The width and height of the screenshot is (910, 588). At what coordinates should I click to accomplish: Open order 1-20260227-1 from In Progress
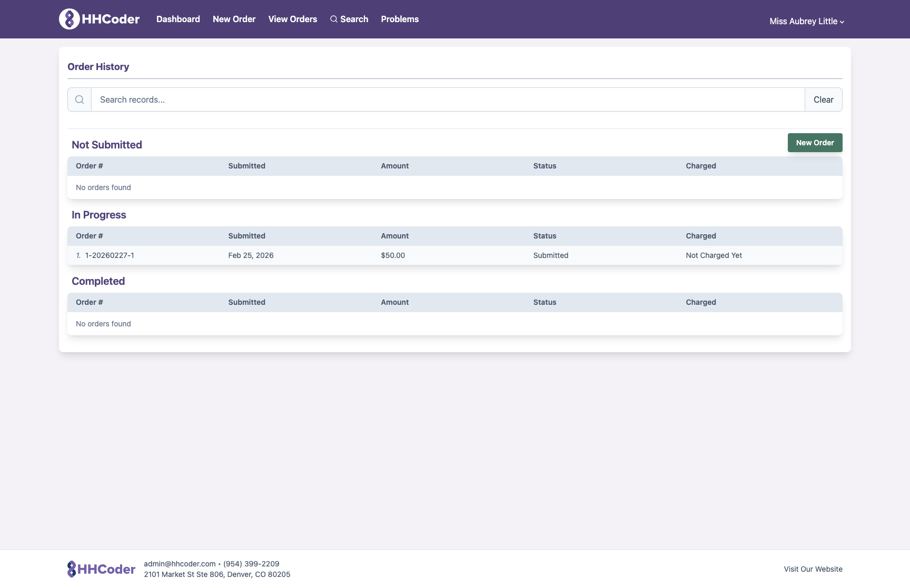109,255
